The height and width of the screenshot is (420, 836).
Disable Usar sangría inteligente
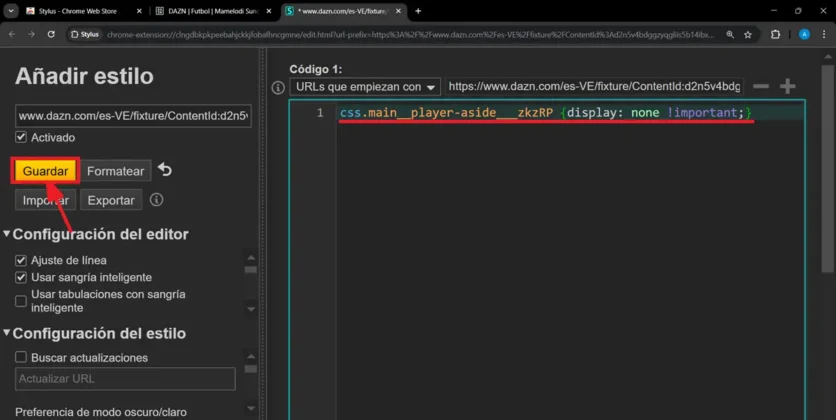pos(21,277)
